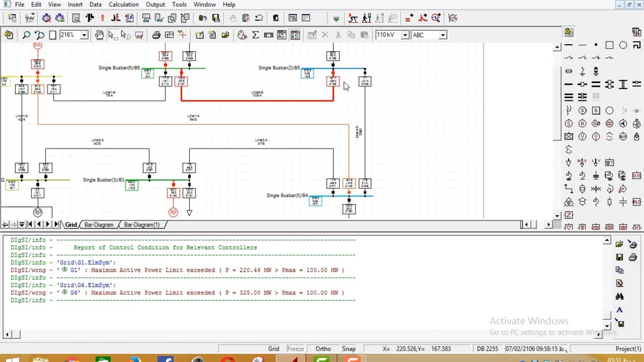
Task: Open the 216% zoom level dropdown
Action: [x=84, y=35]
